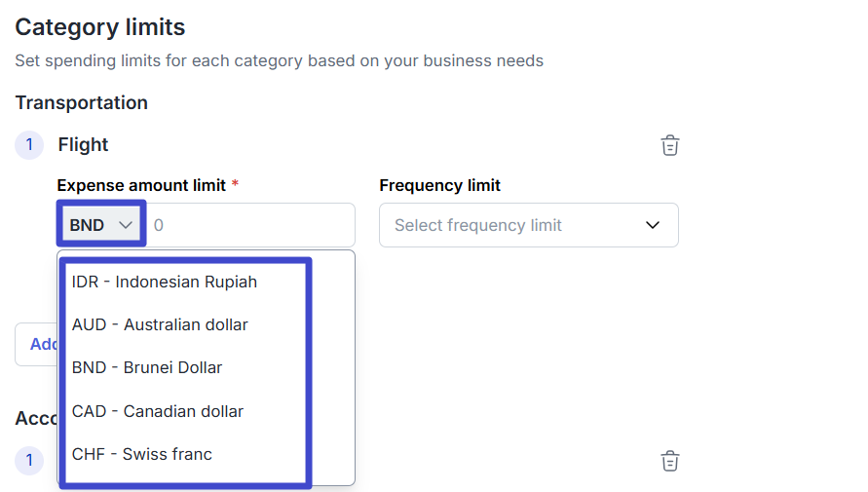Click the chevron next to BND currency code
The height and width of the screenshot is (492, 868).
pos(126,225)
